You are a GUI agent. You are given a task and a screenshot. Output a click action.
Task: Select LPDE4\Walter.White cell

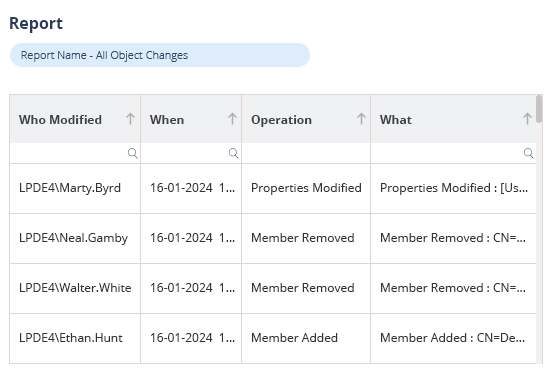pos(75,288)
